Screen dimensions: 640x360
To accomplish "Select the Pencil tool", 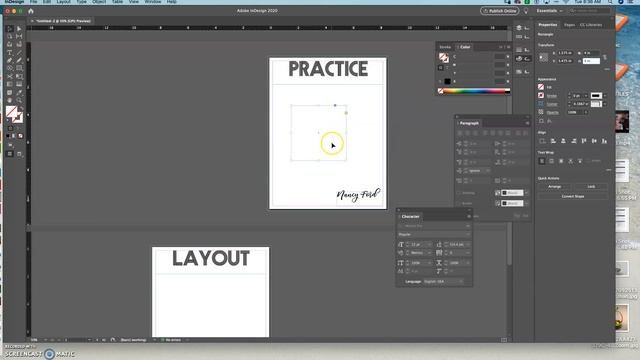I will click(x=19, y=60).
